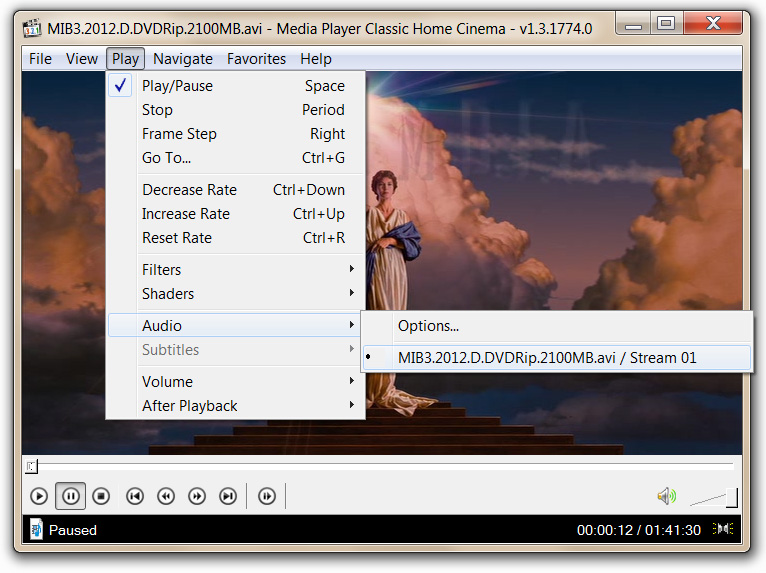
Task: Expand the Shaders submenu
Action: [x=236, y=294]
